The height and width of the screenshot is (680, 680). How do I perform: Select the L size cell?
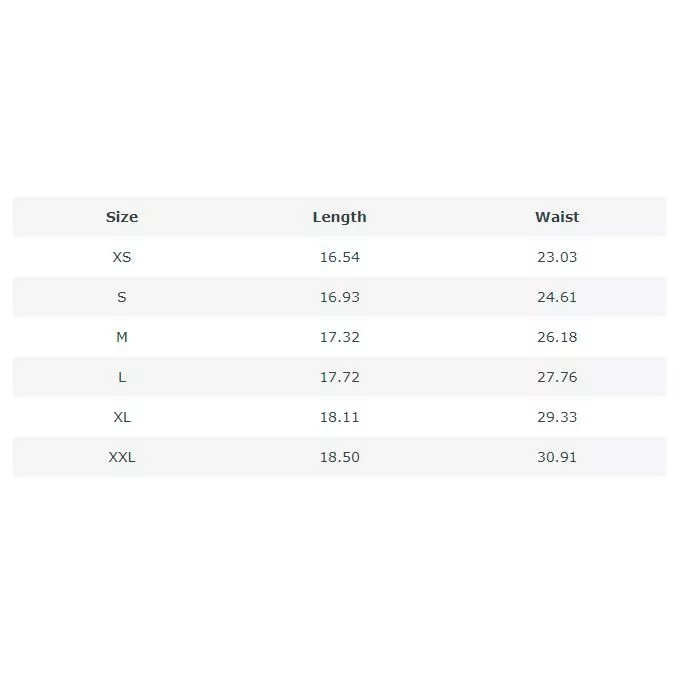(122, 377)
